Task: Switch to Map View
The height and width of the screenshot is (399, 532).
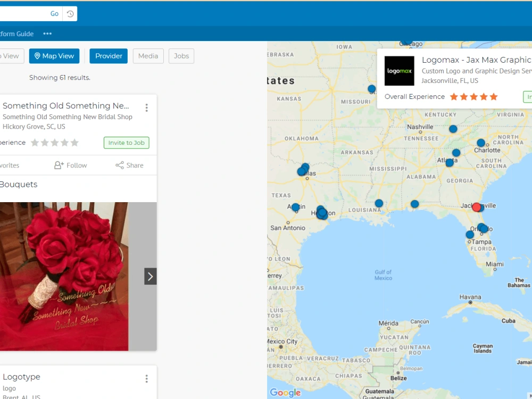Action: 54,56
